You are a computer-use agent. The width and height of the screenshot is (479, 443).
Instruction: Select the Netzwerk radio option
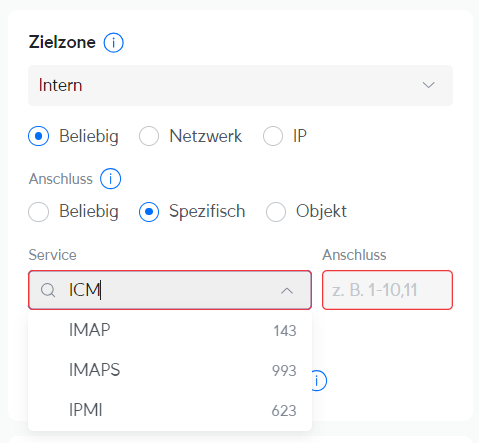coord(149,136)
